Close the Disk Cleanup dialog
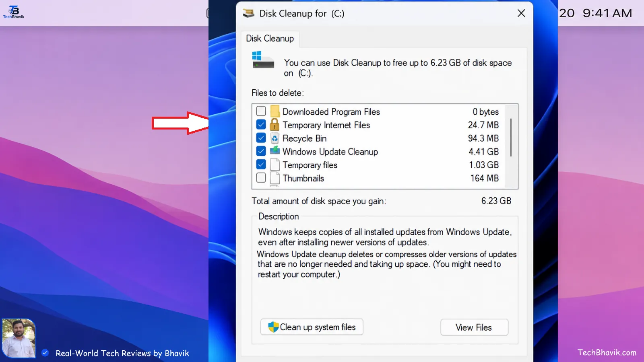 521,13
